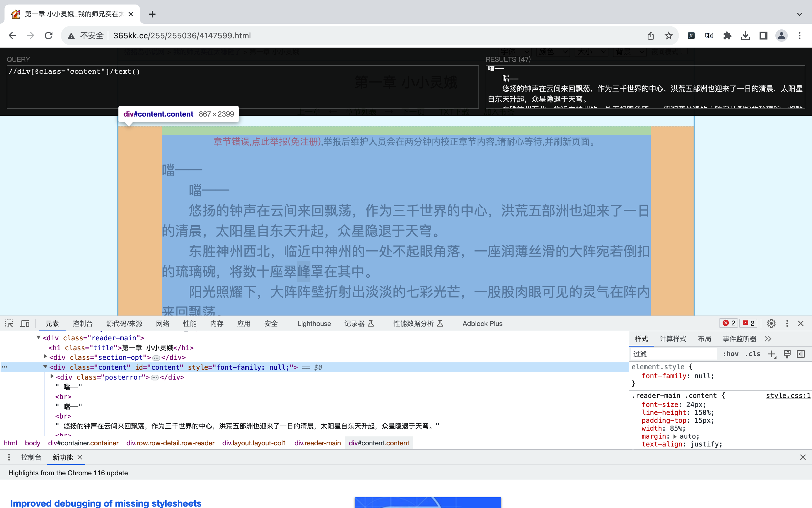Collapse the reader-main div node
The width and height of the screenshot is (812, 508).
click(x=39, y=338)
